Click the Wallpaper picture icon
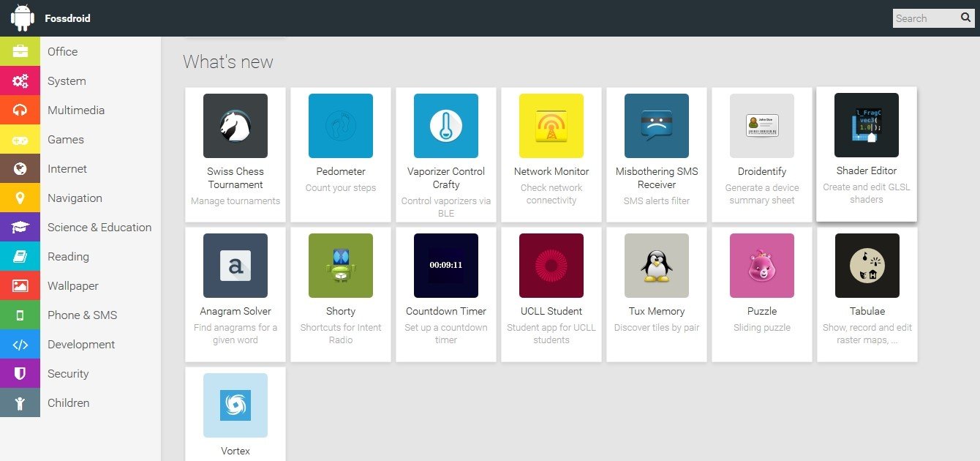 tap(20, 285)
